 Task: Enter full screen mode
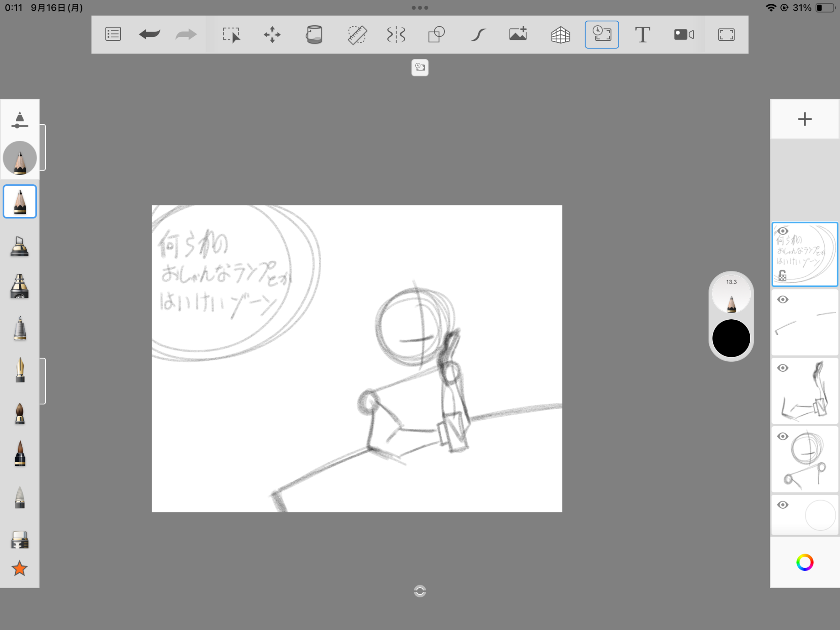tap(726, 34)
